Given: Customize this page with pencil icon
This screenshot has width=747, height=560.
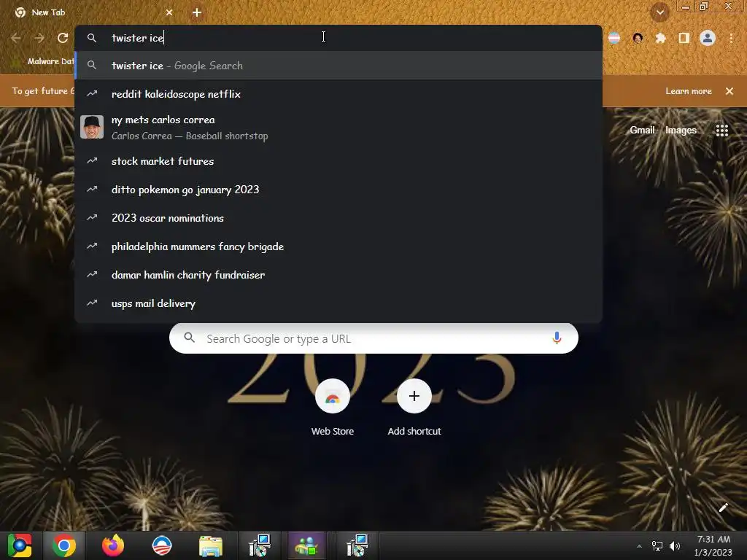Looking at the screenshot, I should (723, 507).
